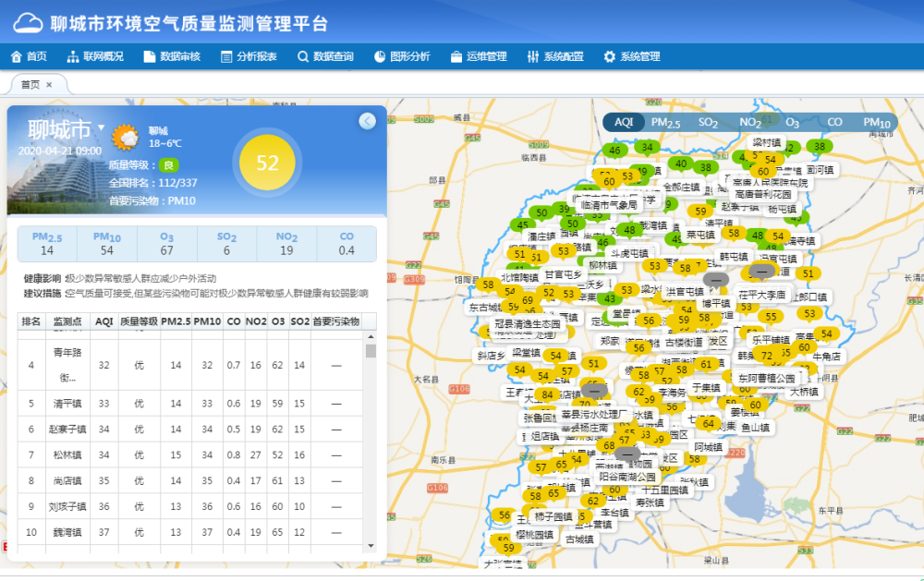Click the green 46 map marker
This screenshot has width=924, height=581.
[x=614, y=151]
